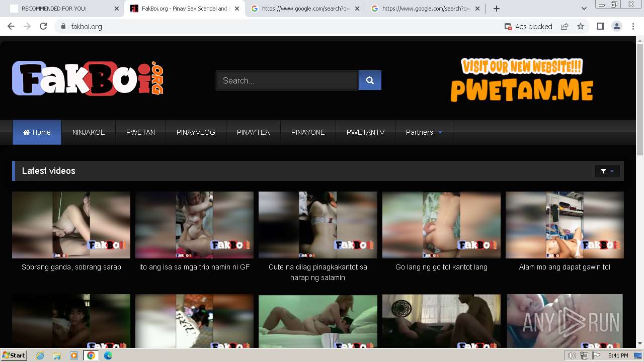Select the PWETANTV menu item

(x=365, y=132)
